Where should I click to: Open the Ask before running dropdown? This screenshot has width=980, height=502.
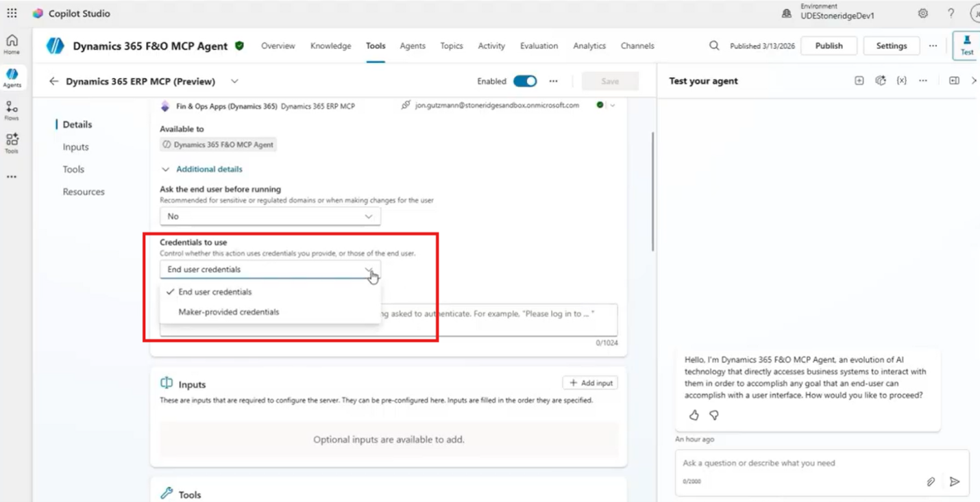pyautogui.click(x=270, y=216)
